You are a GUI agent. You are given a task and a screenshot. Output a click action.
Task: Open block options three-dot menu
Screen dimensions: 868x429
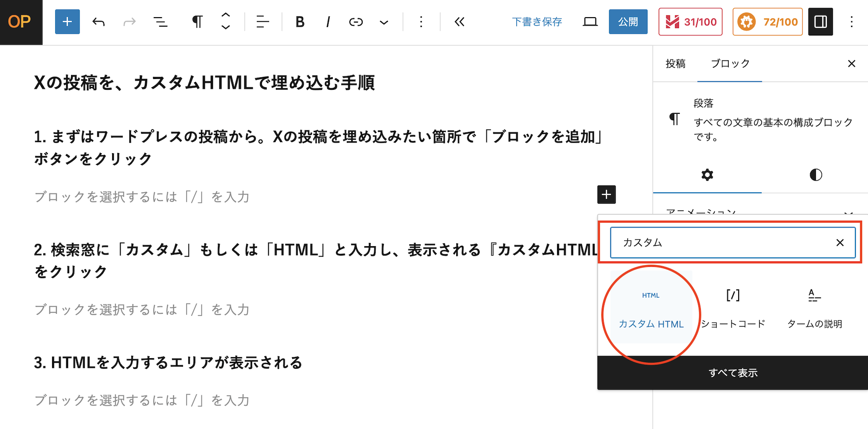pyautogui.click(x=421, y=22)
